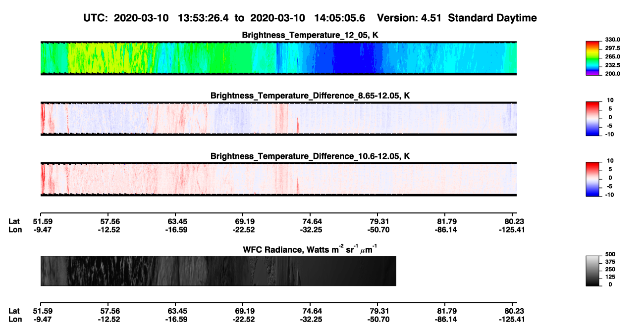Click the red-blue colorbar beside the 10.6-12.05 panel
The height and width of the screenshot is (330, 644).
point(593,179)
